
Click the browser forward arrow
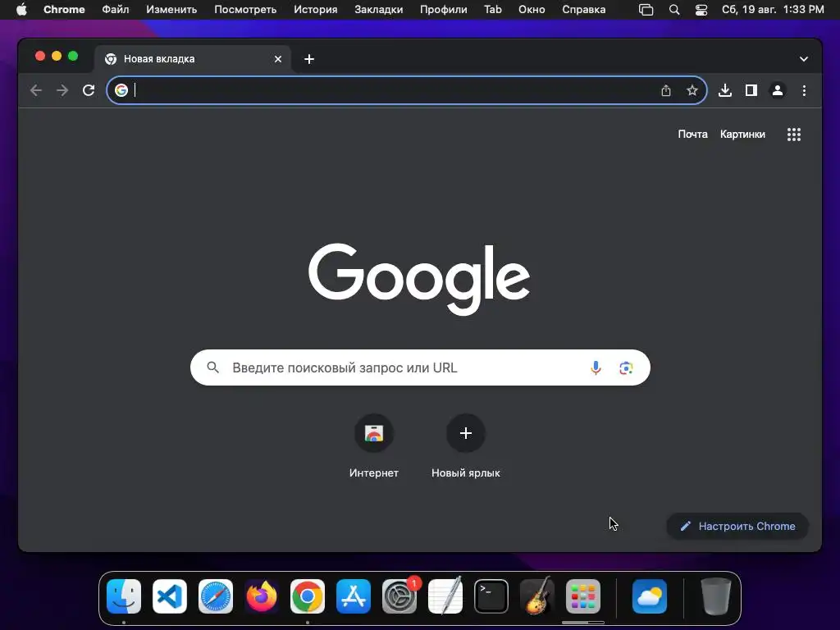point(62,90)
